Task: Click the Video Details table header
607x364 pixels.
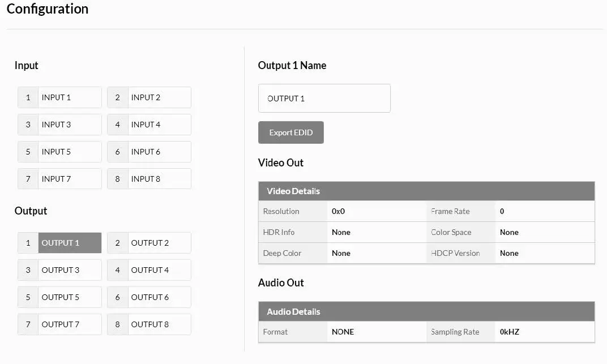Action: (x=426, y=191)
